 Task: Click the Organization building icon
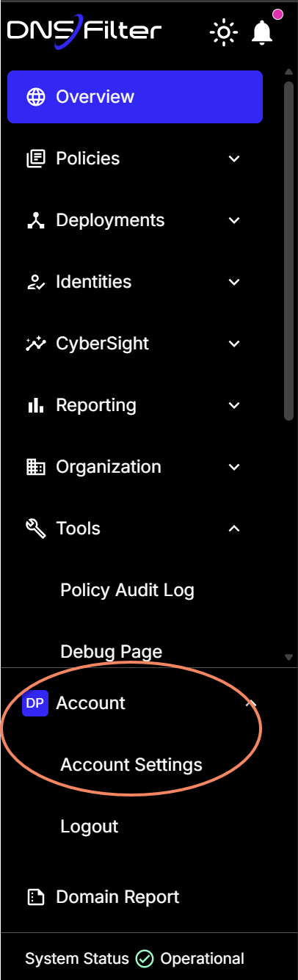pyautogui.click(x=35, y=467)
